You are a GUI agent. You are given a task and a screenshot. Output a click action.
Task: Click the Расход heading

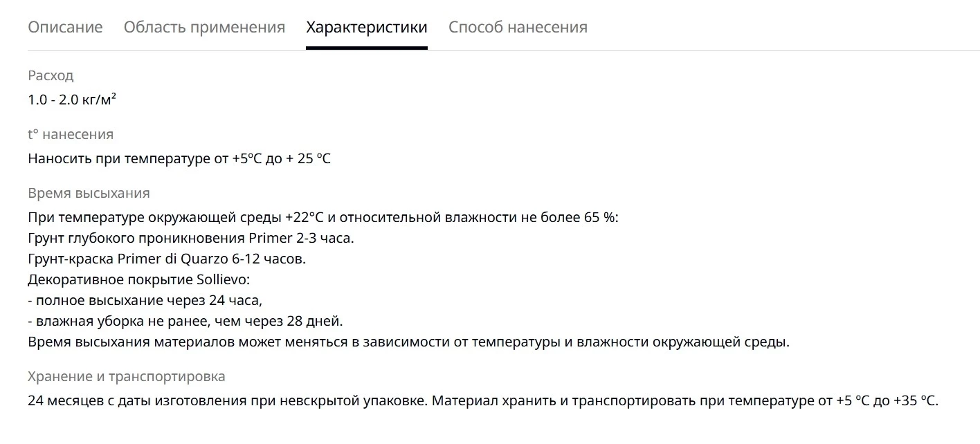tap(51, 75)
